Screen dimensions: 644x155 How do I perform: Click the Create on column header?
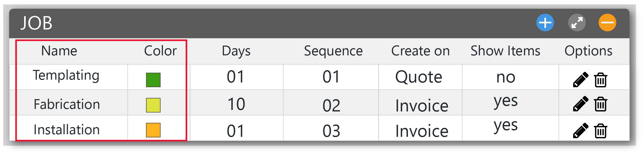pyautogui.click(x=420, y=51)
